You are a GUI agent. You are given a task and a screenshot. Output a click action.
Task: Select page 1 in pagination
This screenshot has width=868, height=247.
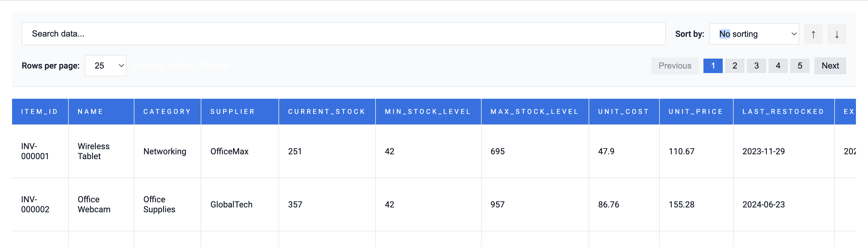[713, 66]
